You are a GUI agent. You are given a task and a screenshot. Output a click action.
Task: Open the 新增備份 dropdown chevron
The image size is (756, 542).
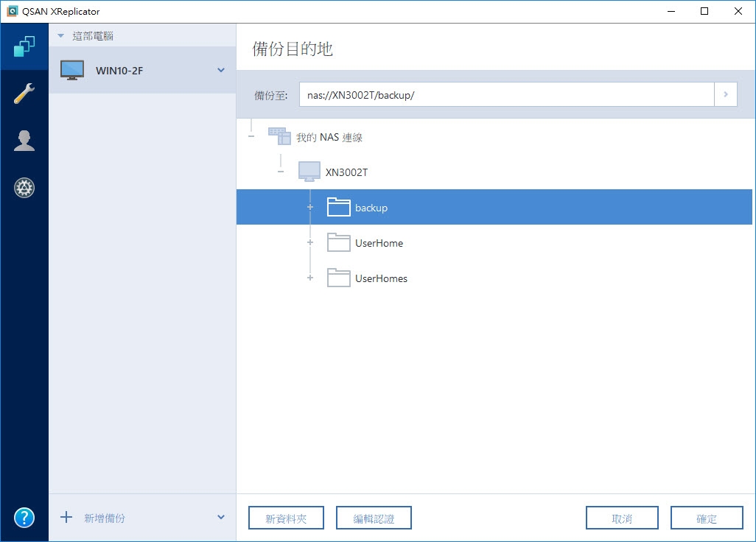(x=221, y=517)
